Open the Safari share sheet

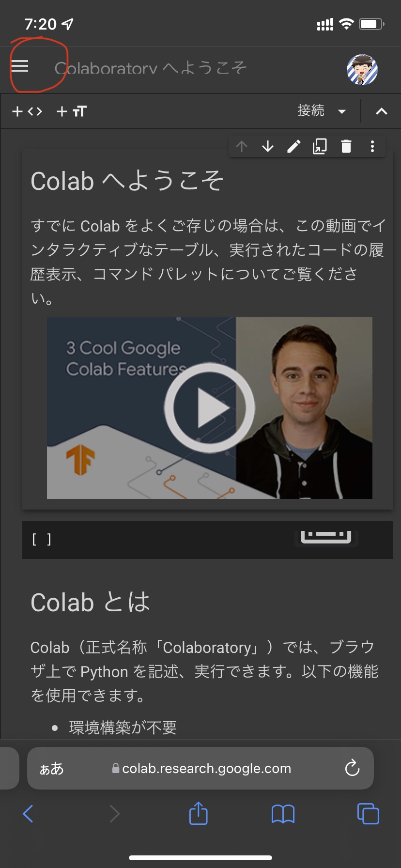coord(199,813)
